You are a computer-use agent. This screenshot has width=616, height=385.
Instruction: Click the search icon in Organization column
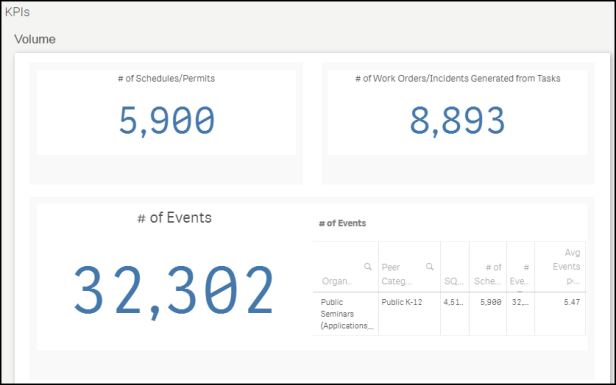(368, 267)
